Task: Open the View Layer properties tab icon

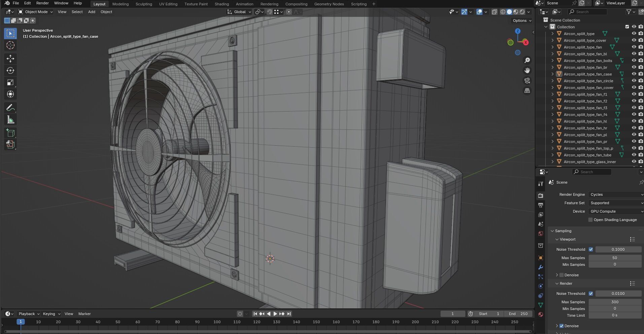Action: pos(541,214)
